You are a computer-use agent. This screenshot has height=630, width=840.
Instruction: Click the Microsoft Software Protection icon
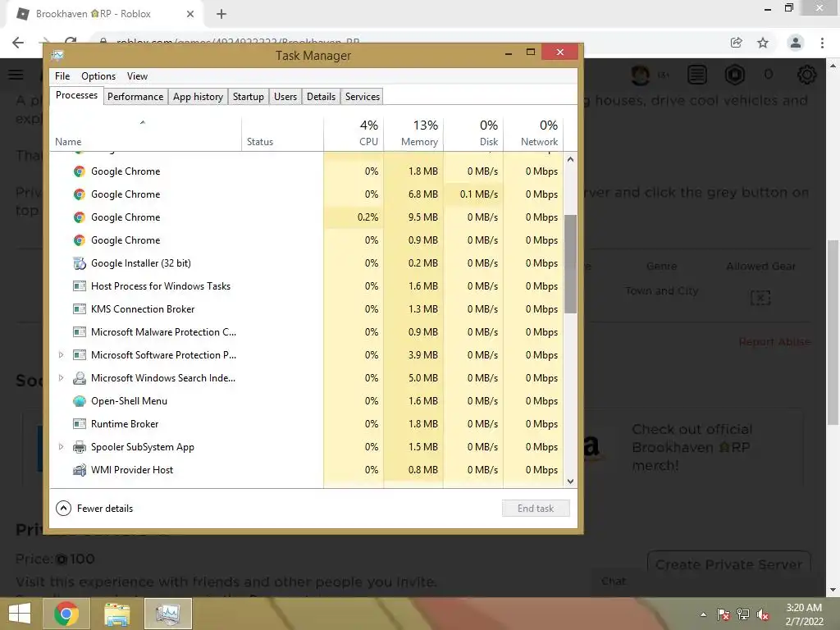80,355
